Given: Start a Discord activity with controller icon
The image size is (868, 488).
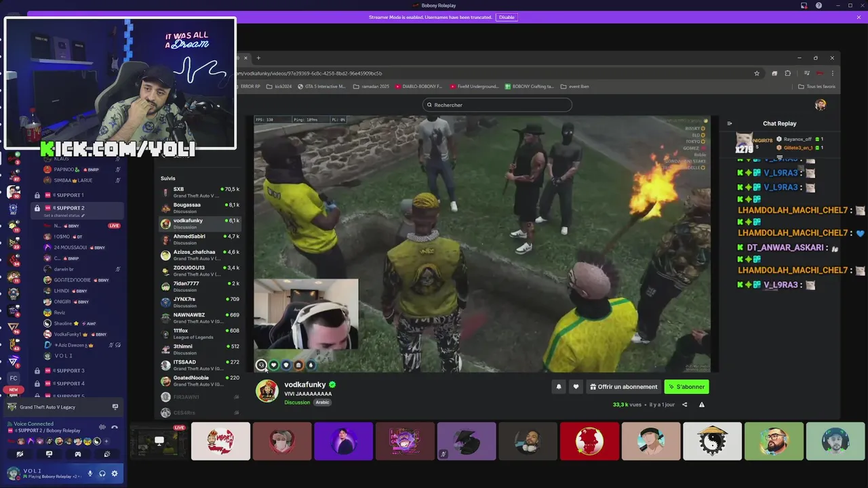Looking at the screenshot, I should [x=78, y=454].
